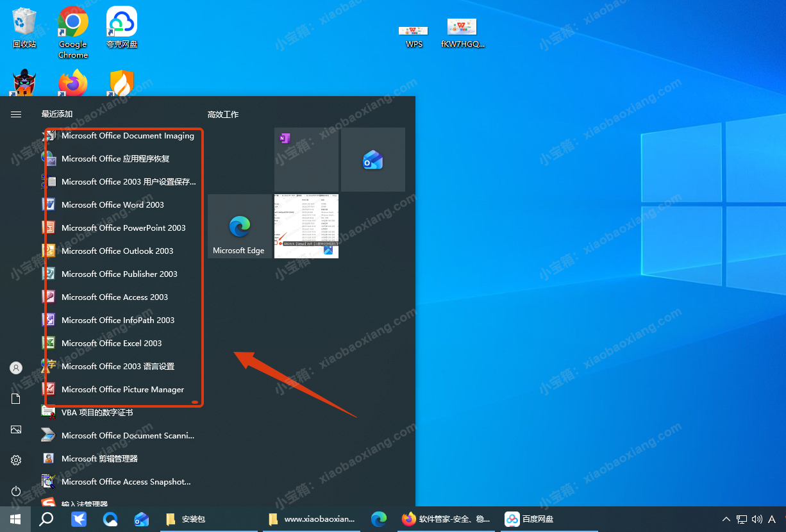Launch Microsoft Office InfoPath 2003
Image resolution: width=786 pixels, height=532 pixels.
[x=118, y=320]
